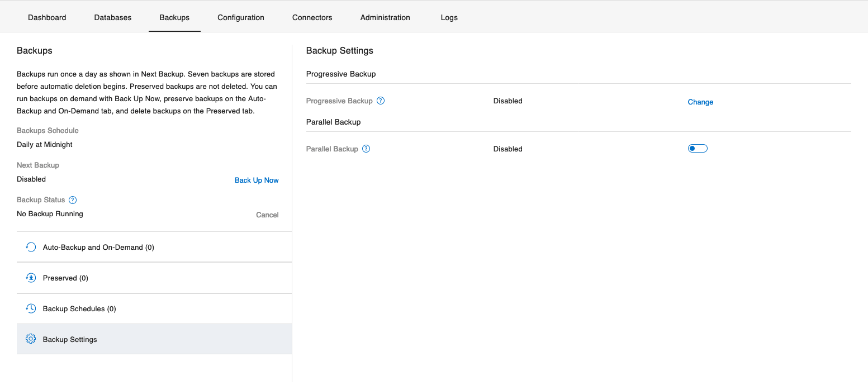Enable the Parallel Backup toggle
This screenshot has height=385, width=868.
tap(698, 149)
